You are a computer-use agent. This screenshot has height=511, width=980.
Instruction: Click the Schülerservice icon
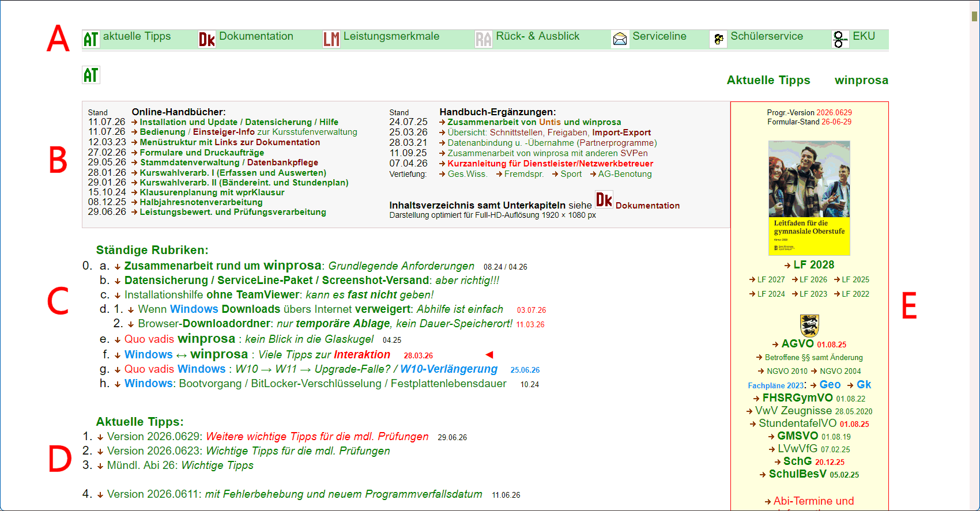pyautogui.click(x=718, y=39)
